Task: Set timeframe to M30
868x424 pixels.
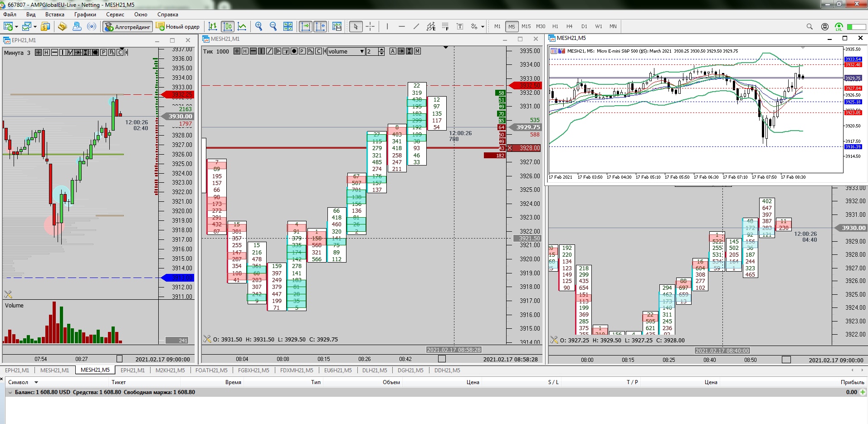Action: point(541,26)
